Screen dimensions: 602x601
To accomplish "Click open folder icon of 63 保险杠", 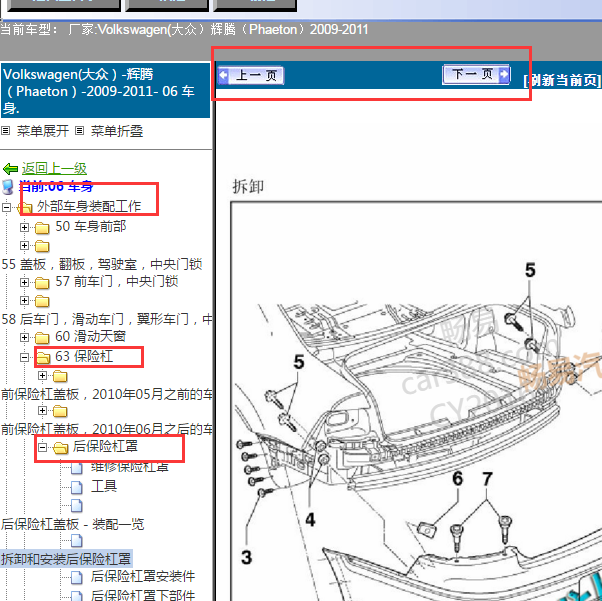I will 43,358.
